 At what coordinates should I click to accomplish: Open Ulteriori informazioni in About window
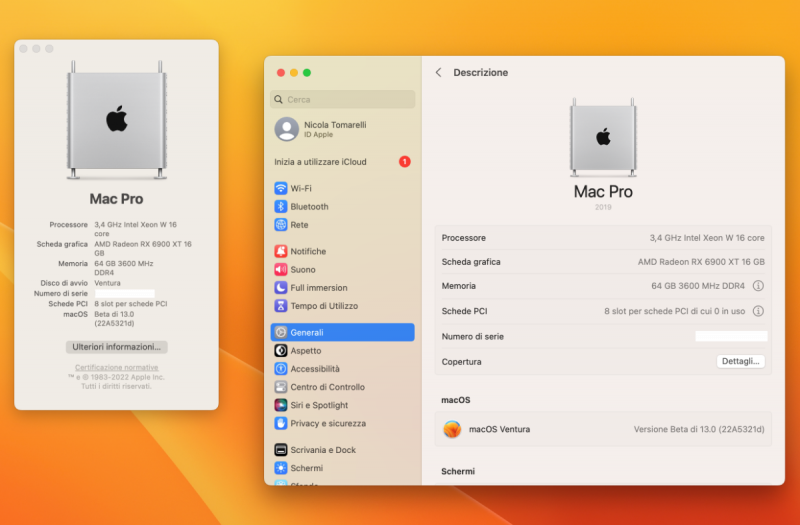[x=116, y=347]
